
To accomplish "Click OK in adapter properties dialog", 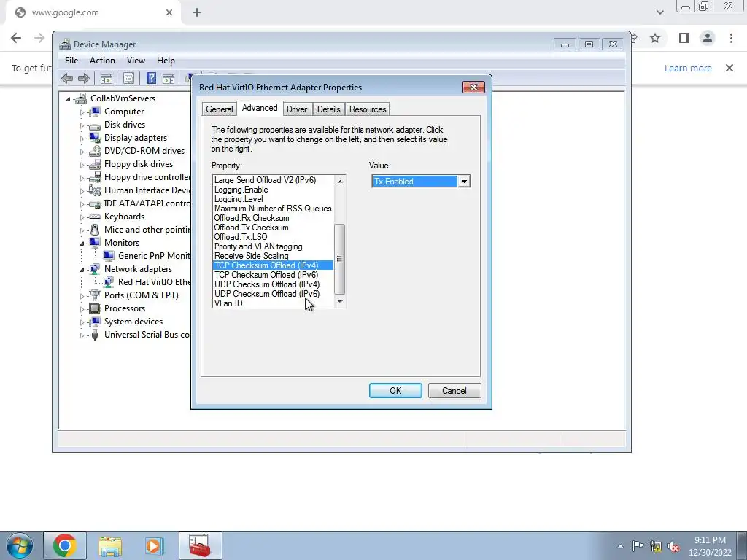I will 395,391.
